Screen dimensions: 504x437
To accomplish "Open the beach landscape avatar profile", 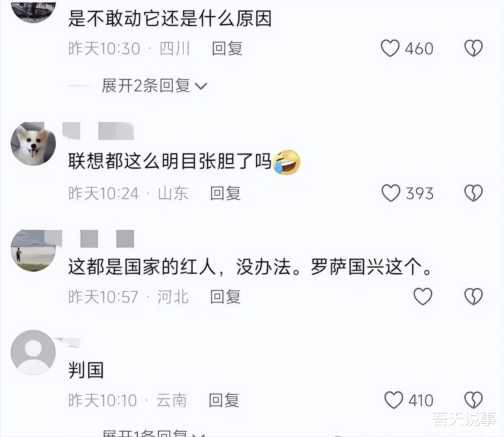I will 33,251.
